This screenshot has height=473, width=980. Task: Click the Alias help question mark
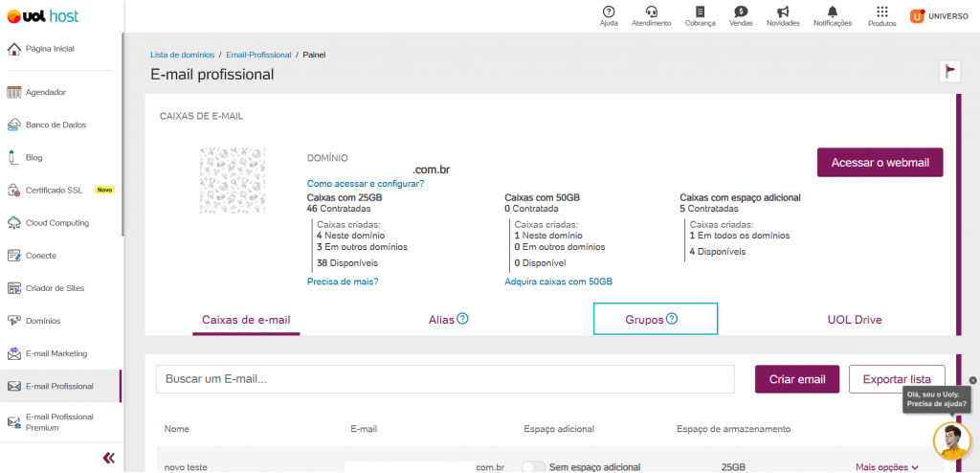coord(462,319)
